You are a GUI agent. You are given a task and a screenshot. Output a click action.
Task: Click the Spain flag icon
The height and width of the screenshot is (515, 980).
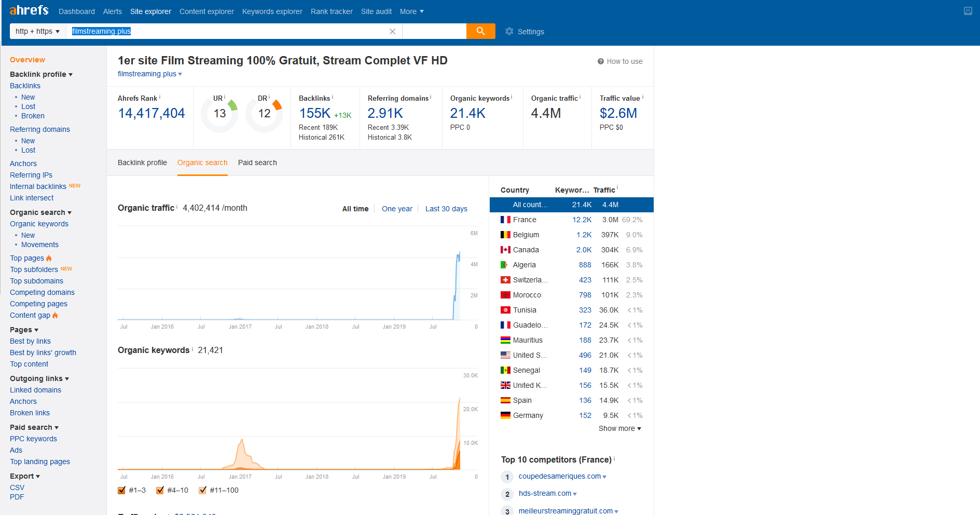pos(505,400)
